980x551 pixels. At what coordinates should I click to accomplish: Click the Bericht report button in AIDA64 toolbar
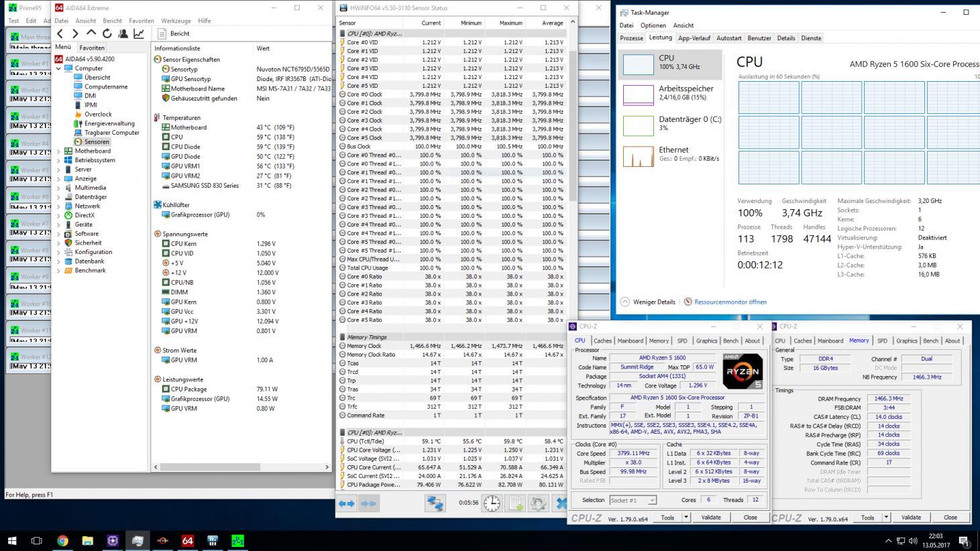click(174, 34)
